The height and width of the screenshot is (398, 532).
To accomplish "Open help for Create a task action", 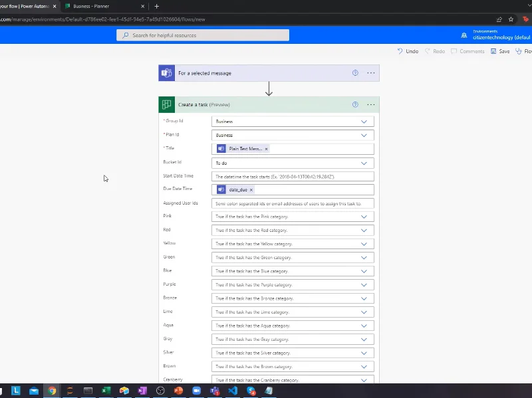I will point(355,104).
